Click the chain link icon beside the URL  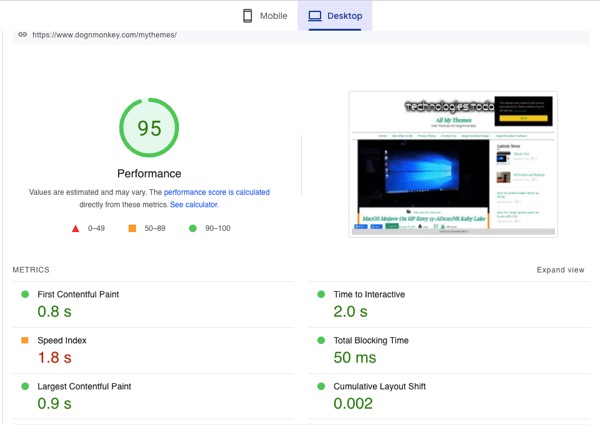(x=22, y=35)
